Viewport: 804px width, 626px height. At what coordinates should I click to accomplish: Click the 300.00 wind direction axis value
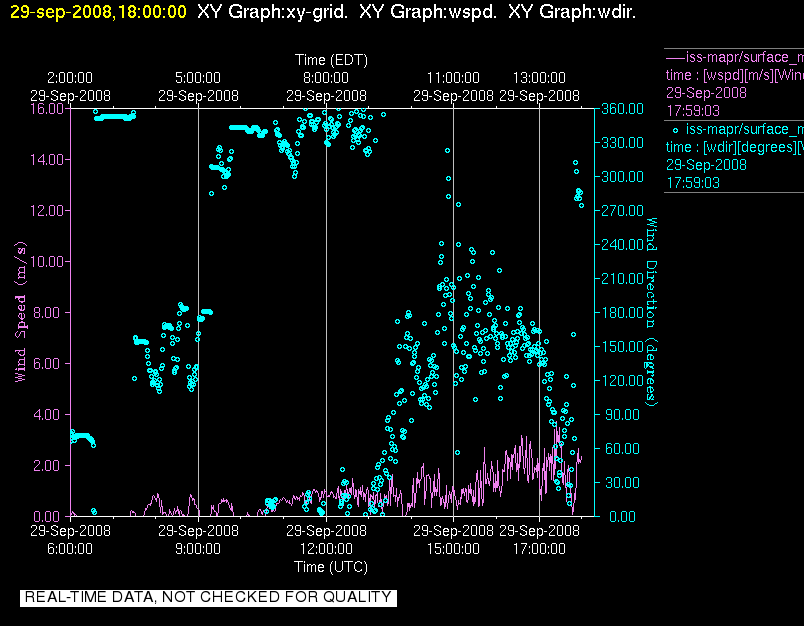(x=622, y=177)
